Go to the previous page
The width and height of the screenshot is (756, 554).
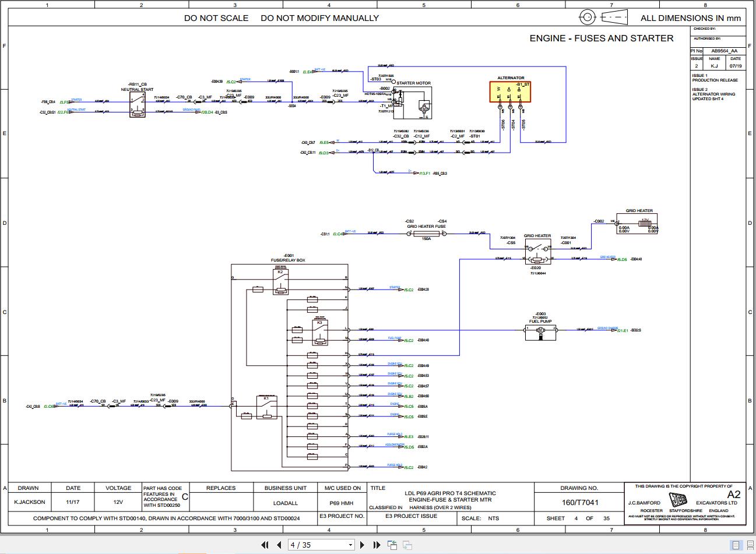[x=279, y=545]
